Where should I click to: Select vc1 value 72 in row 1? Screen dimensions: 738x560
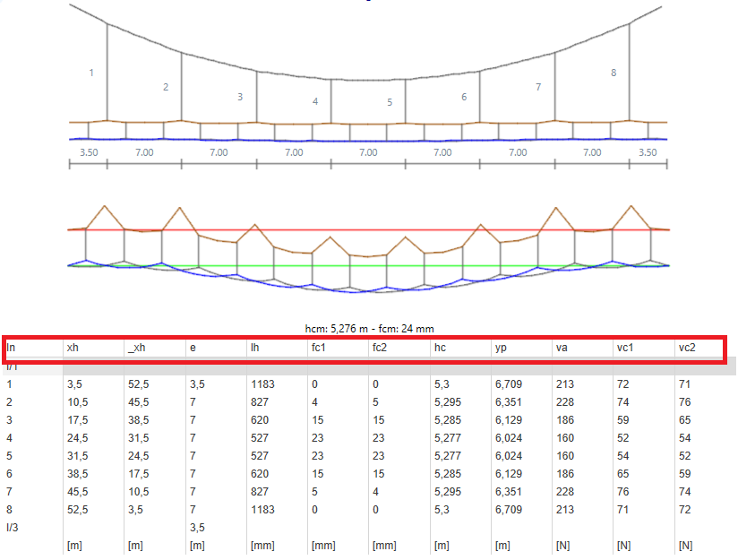click(623, 384)
